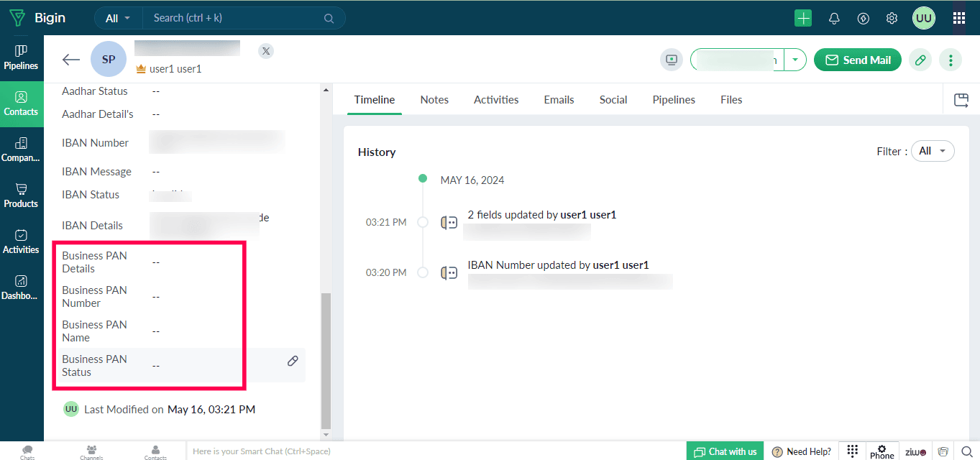Image resolution: width=980 pixels, height=460 pixels.
Task: Click the SP contact avatar
Action: click(109, 59)
